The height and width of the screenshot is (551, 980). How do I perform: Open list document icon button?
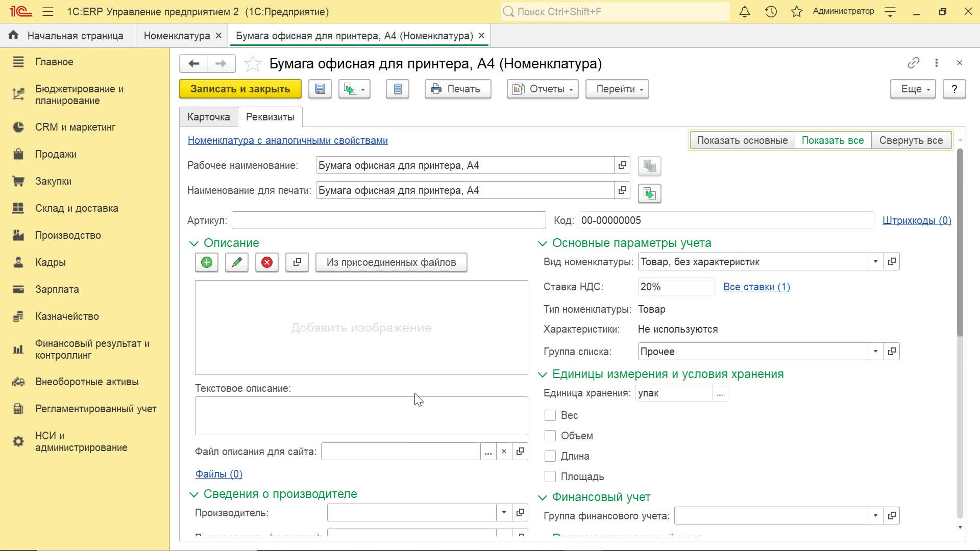(398, 89)
